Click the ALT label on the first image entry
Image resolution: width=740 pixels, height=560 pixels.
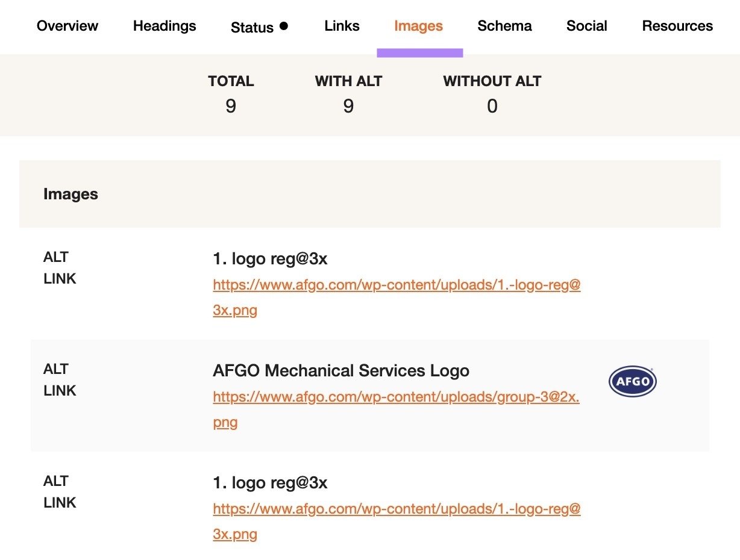tap(55, 257)
